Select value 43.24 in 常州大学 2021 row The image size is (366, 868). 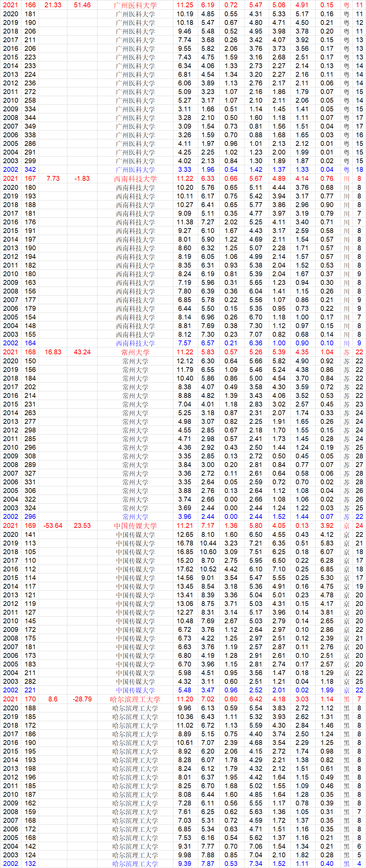pyautogui.click(x=82, y=352)
